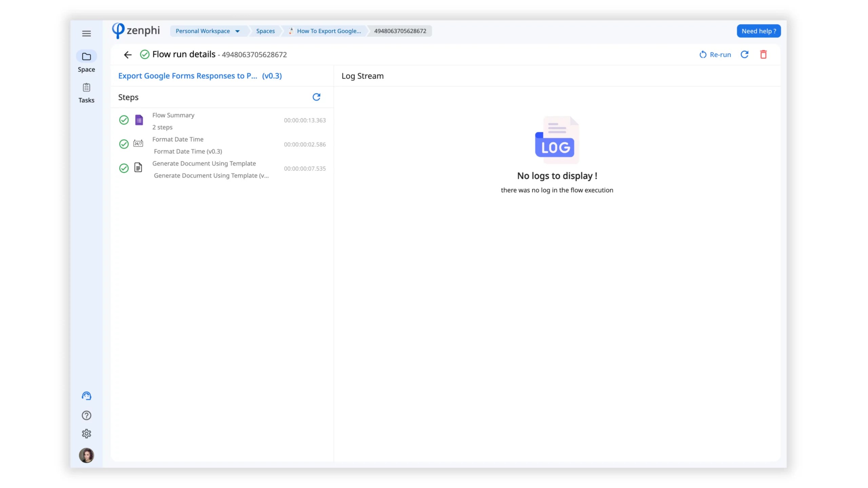The height and width of the screenshot is (488, 868).
Task: Delete this flow run with trash icon
Action: (763, 55)
